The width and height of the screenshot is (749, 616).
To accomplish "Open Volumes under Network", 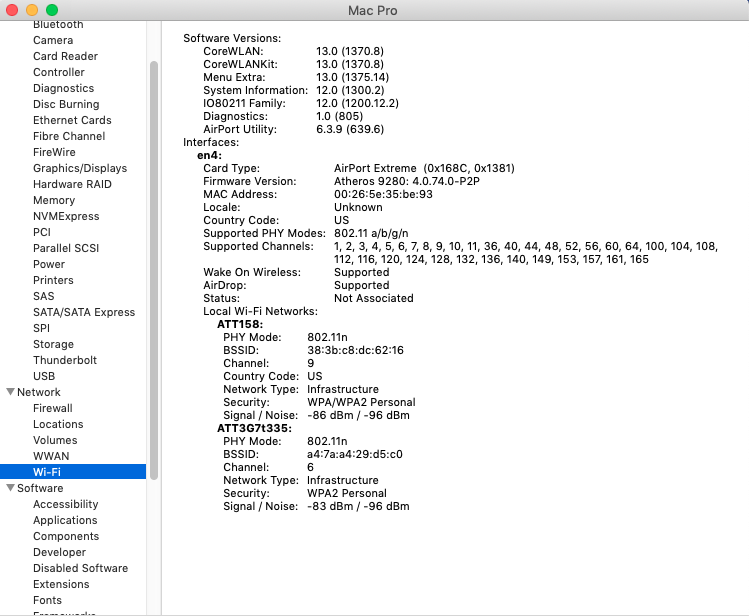I will point(55,440).
